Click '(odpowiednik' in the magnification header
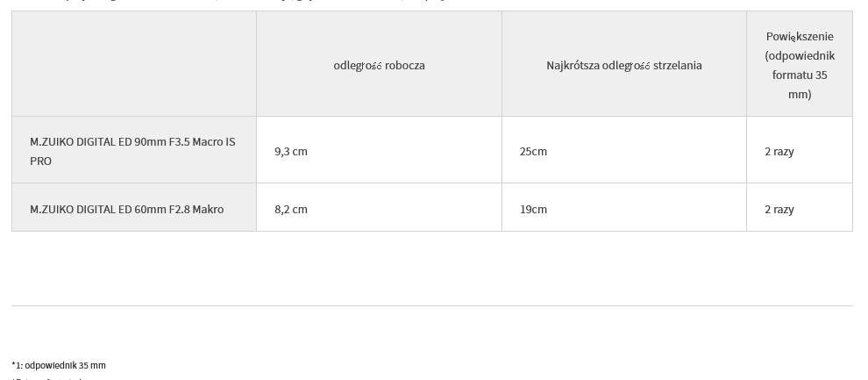The image size is (868, 380). click(x=800, y=56)
